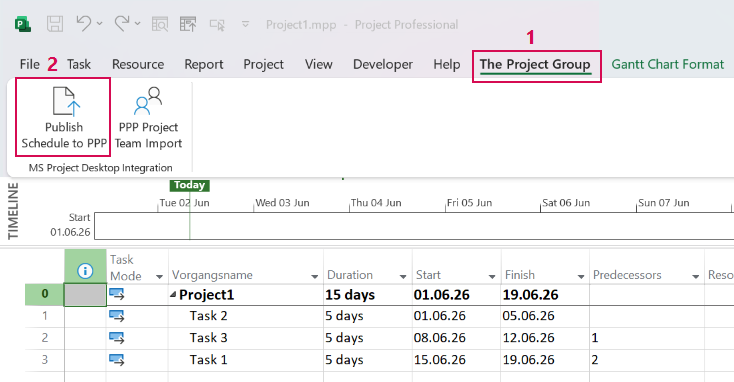
Task: Click task mode icon for Project1 row
Action: (117, 294)
